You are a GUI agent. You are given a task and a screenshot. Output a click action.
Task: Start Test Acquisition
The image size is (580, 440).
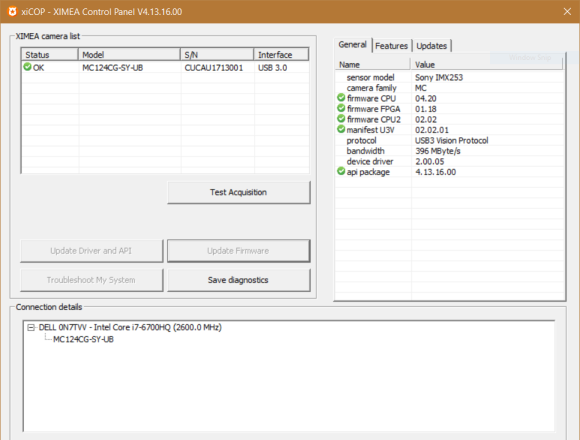[x=239, y=192]
